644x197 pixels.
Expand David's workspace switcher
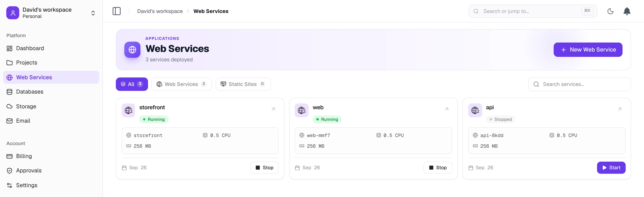(x=93, y=13)
